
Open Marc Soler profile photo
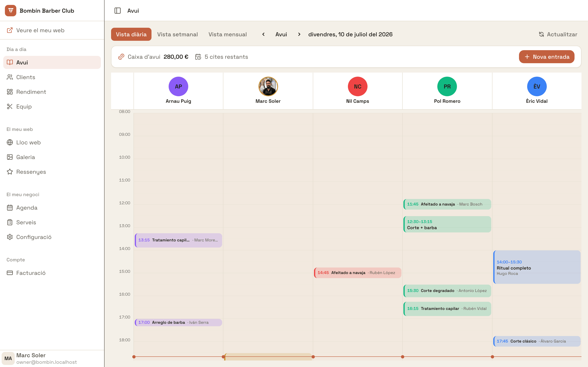point(268,86)
